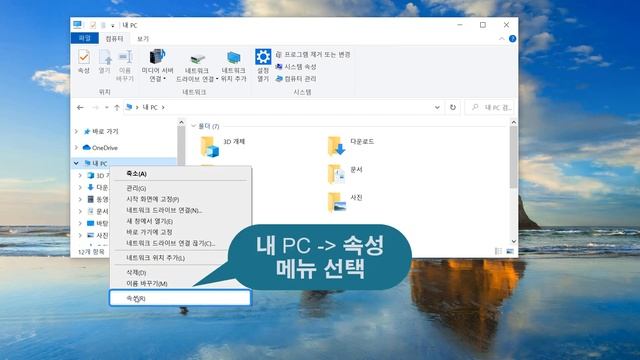Click 네트워크 위치 추가 monitor icon in ribbon

tap(233, 58)
